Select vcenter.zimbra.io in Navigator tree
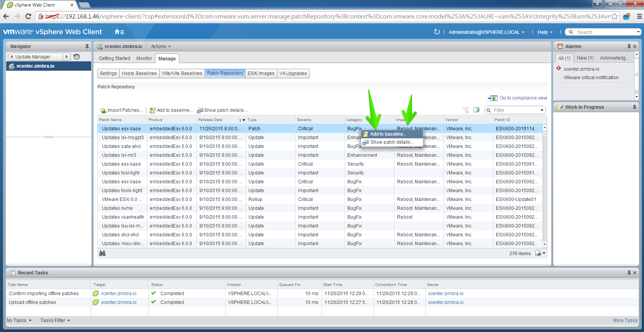Screen dimensions: 644x332 tap(49, 66)
